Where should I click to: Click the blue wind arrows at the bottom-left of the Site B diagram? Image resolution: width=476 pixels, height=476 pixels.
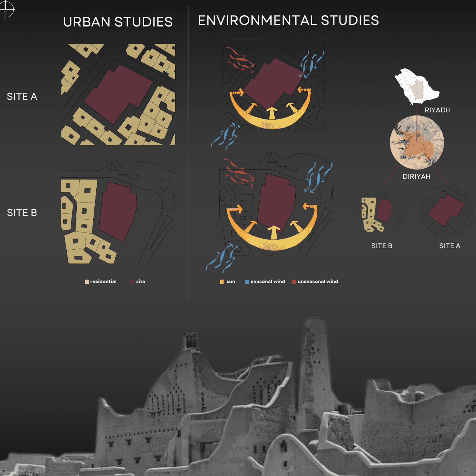coord(223,257)
